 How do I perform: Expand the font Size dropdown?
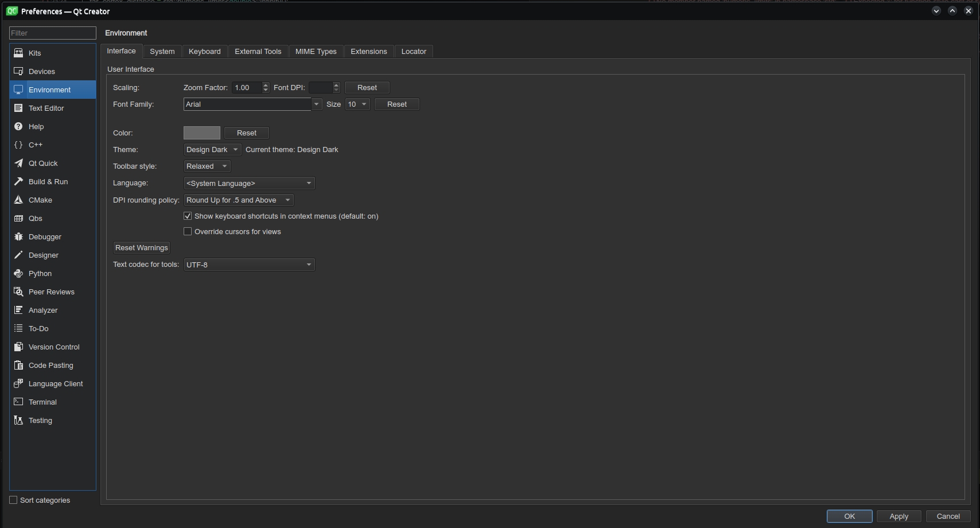click(357, 104)
